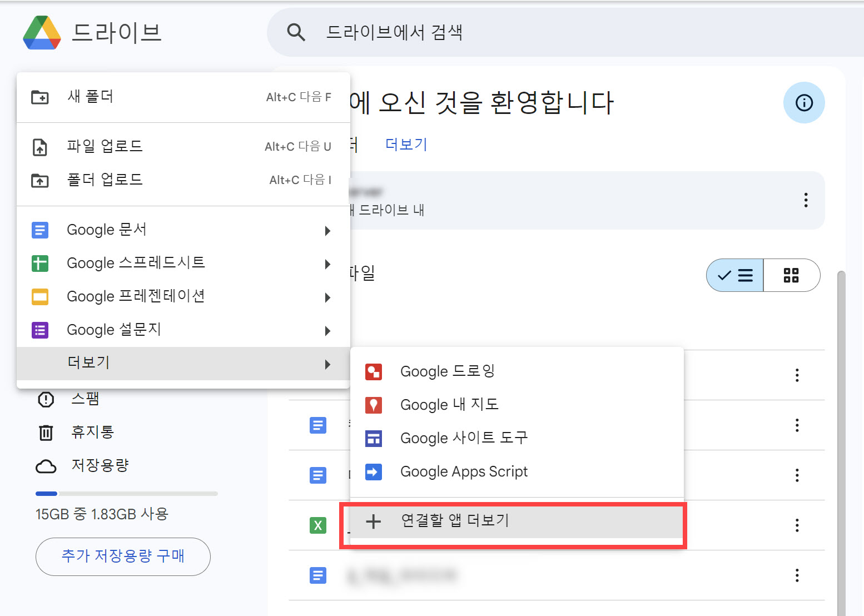Click the Google Drive logo
The height and width of the screenshot is (616, 864).
pyautogui.click(x=42, y=32)
